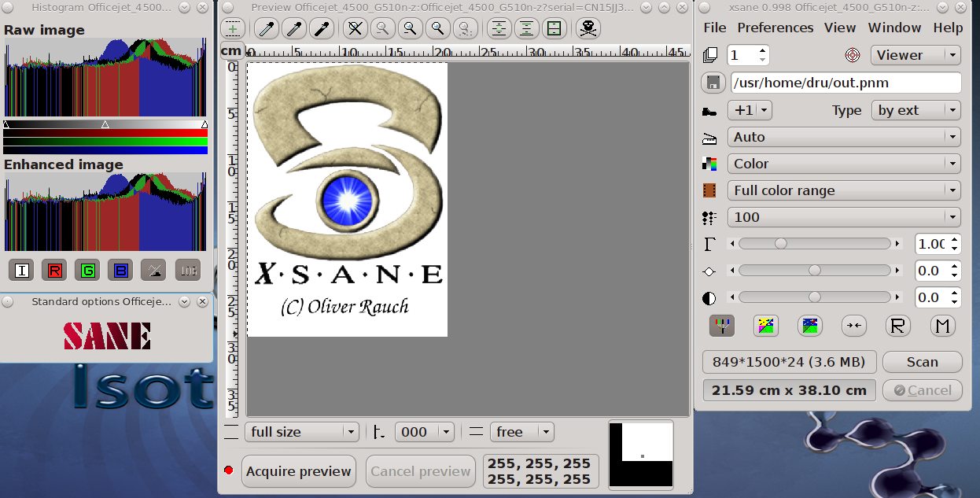
Task: Pick the gray point pipette
Action: coord(294,29)
